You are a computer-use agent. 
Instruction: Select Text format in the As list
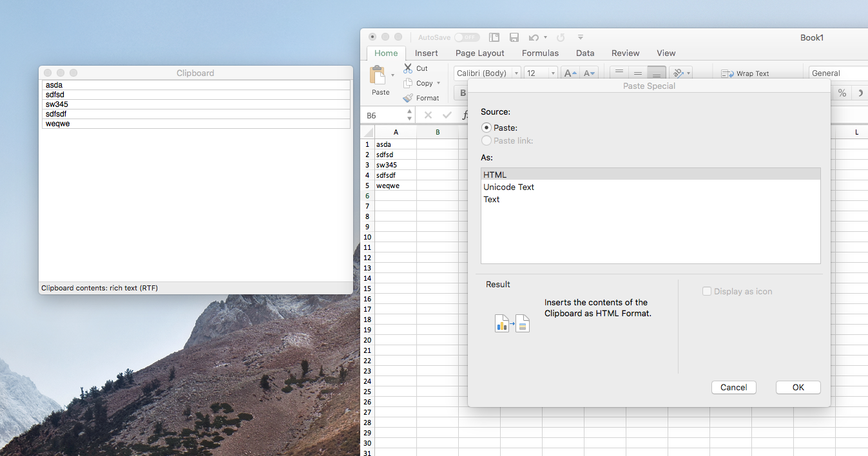click(x=651, y=199)
